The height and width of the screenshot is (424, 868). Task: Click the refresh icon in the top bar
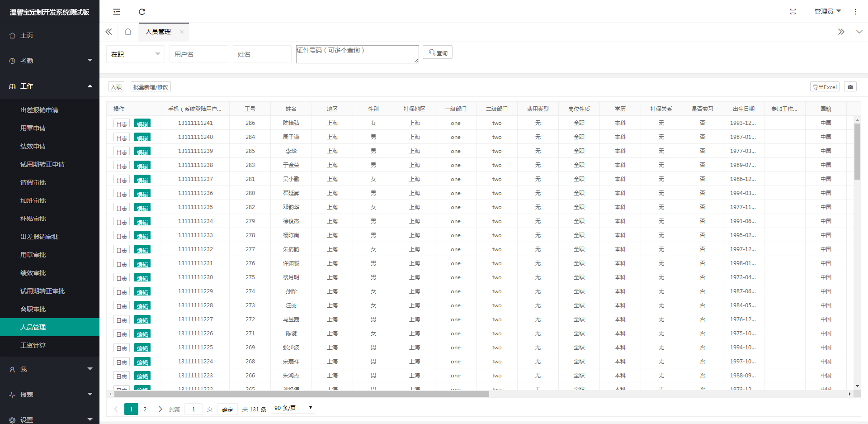point(142,12)
